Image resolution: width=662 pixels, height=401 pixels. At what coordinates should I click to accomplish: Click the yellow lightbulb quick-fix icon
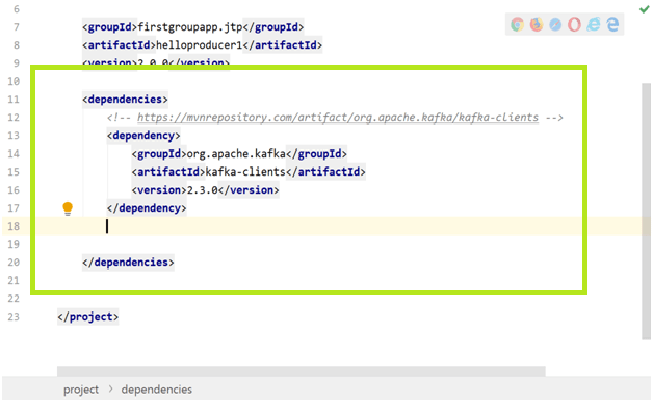[x=68, y=209]
